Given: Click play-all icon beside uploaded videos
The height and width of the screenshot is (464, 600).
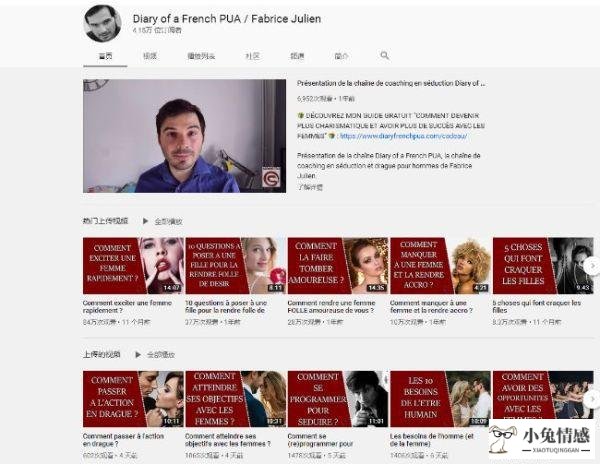Looking at the screenshot, I should point(138,355).
